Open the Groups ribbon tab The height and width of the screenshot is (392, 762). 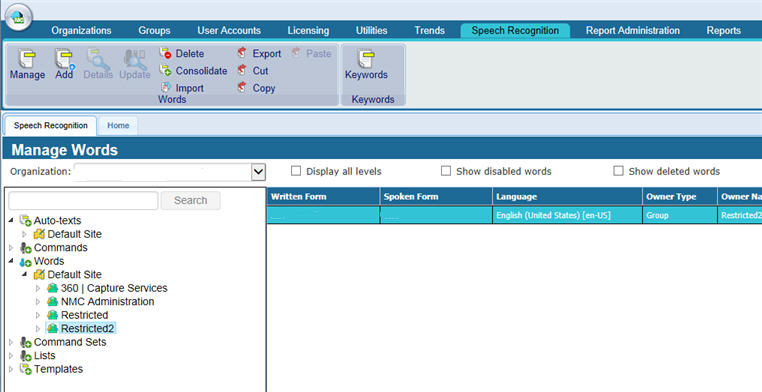(154, 31)
